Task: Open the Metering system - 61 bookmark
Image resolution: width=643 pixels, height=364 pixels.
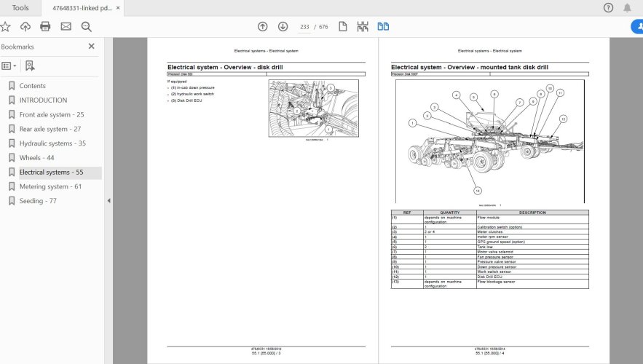Action: point(50,186)
